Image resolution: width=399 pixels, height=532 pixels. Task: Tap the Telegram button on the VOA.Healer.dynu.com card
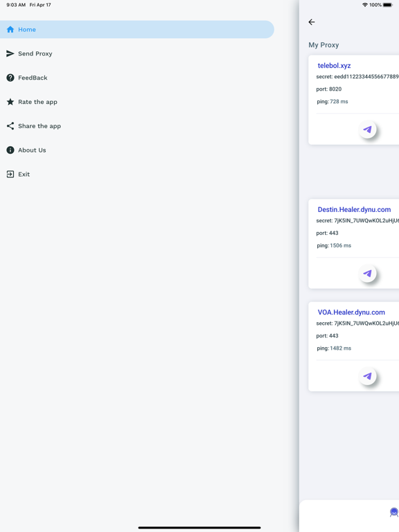pos(367,376)
